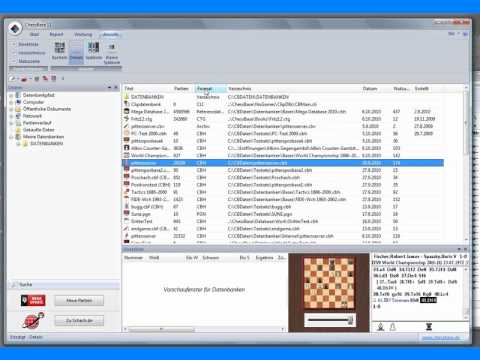480x360 pixels.
Task: Click the Ergebnis column in preview list
Action: pos(264,258)
